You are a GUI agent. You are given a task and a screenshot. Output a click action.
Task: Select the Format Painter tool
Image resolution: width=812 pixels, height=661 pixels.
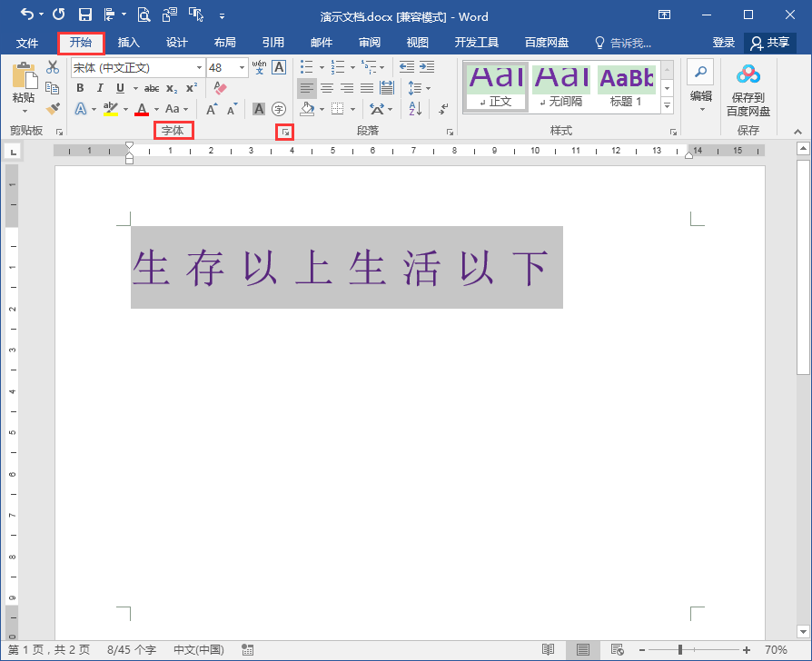coord(52,107)
